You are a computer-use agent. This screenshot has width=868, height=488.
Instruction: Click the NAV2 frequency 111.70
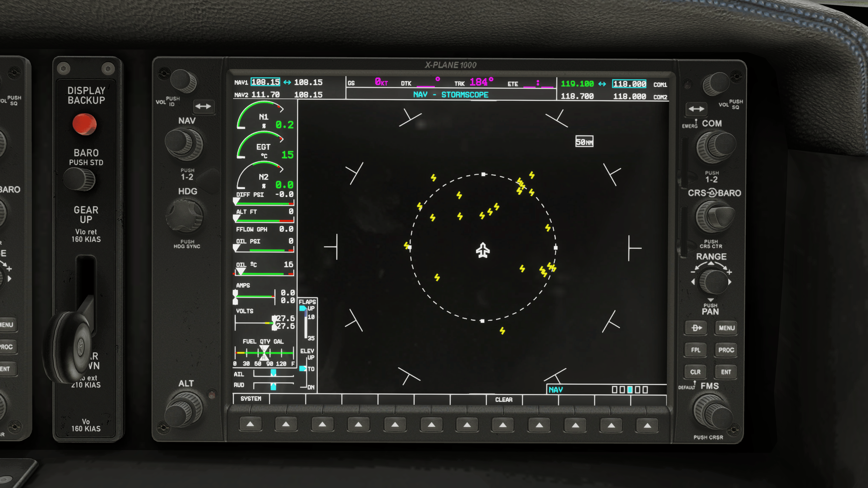(x=265, y=95)
